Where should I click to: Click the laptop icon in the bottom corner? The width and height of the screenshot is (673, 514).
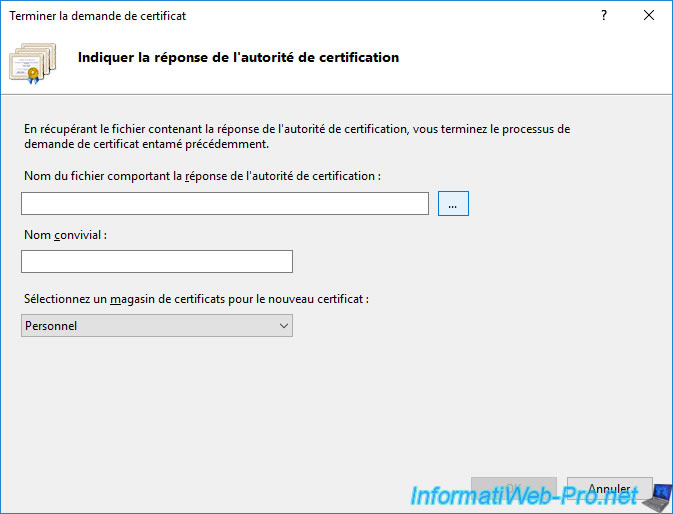click(658, 498)
